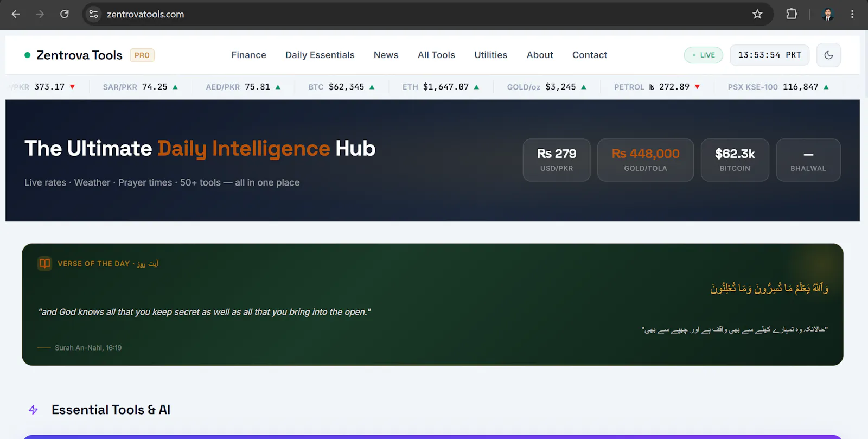The height and width of the screenshot is (439, 868).
Task: Click the Urdu translation line
Action: coord(735,329)
